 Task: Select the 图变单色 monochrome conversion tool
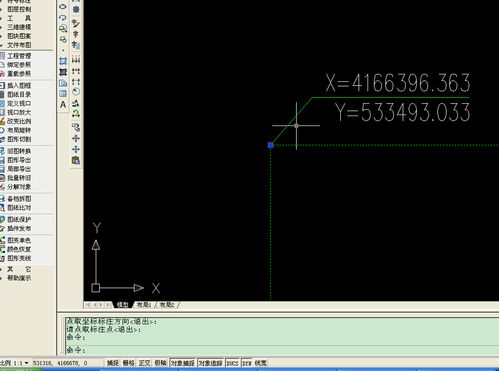16,240
